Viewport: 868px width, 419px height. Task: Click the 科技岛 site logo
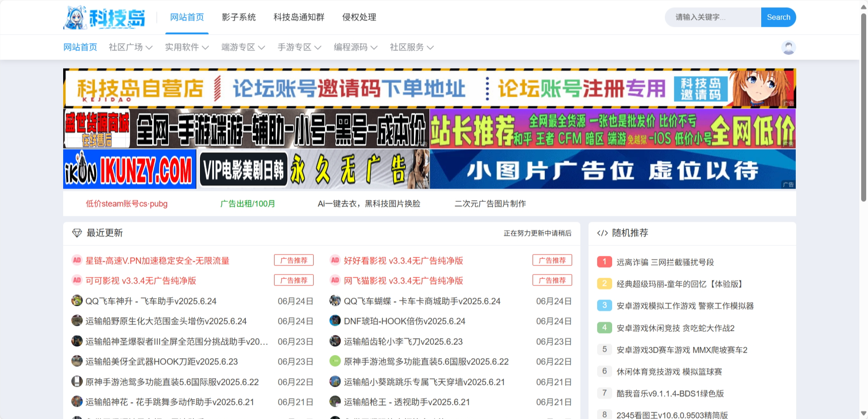[x=105, y=18]
